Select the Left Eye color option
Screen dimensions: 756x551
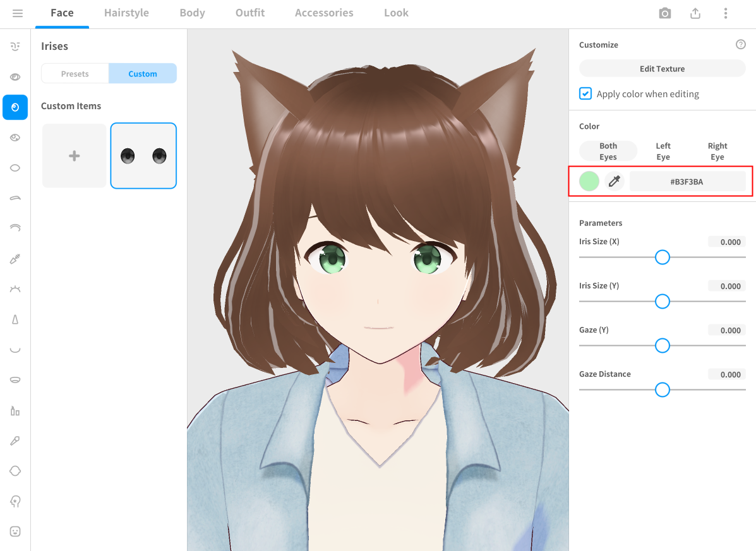pos(663,151)
